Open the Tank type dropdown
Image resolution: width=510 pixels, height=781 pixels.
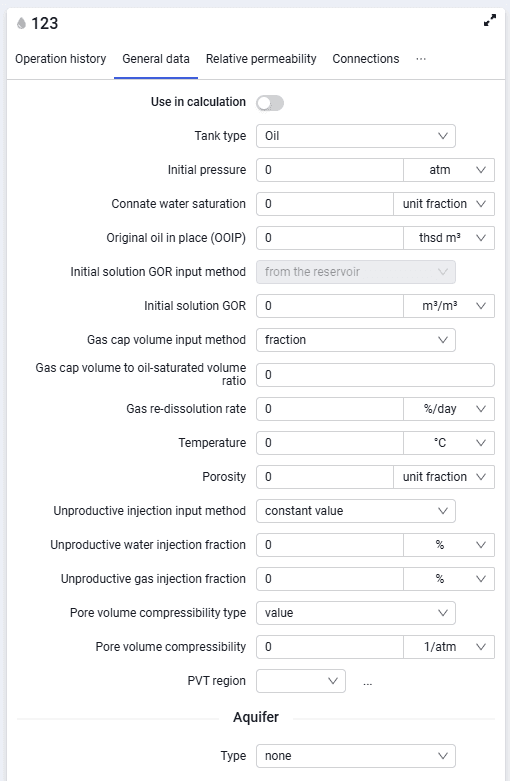pyautogui.click(x=356, y=136)
